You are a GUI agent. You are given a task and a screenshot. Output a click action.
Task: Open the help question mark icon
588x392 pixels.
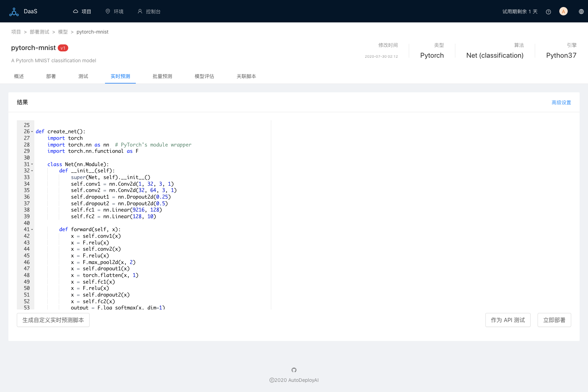548,12
